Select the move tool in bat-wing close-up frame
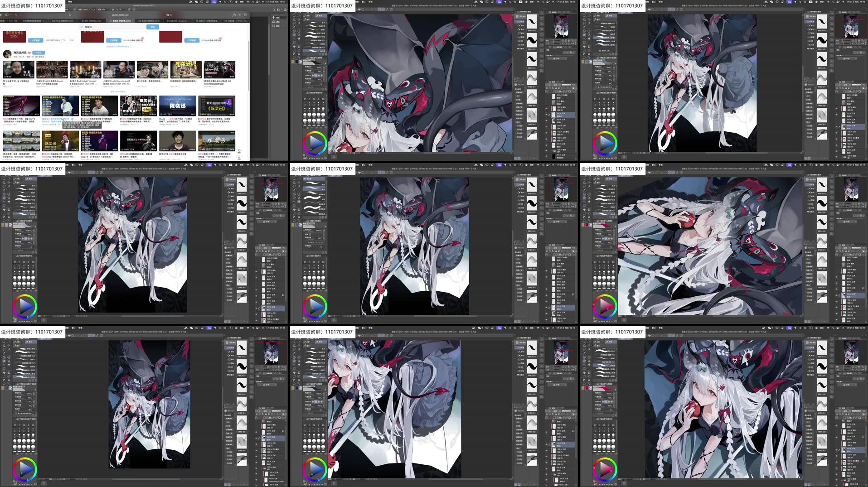This screenshot has width=868, height=487. pos(299,19)
